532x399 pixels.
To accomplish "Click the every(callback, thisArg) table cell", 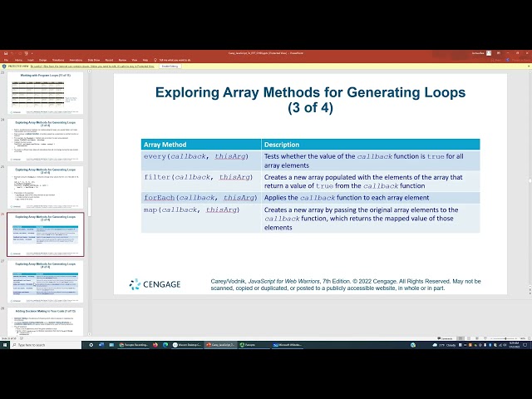I will click(201, 160).
